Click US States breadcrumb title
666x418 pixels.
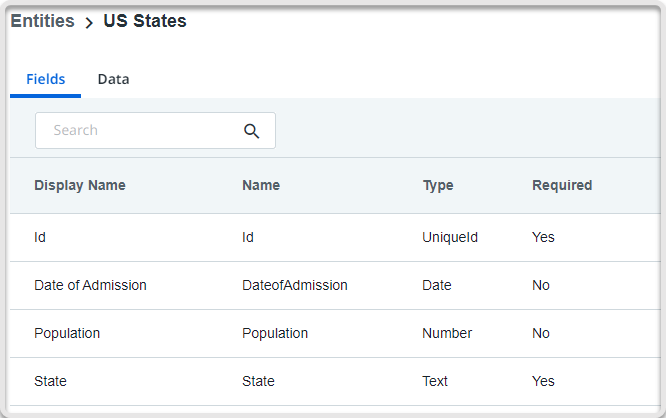click(145, 21)
